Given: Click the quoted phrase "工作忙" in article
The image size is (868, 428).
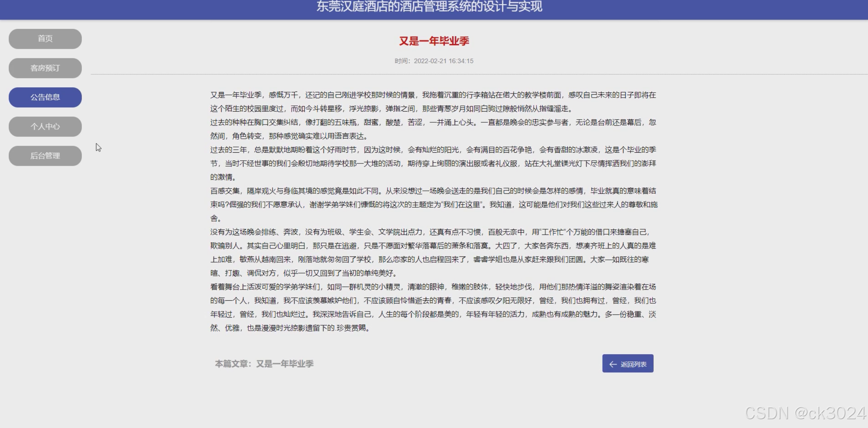Looking at the screenshot, I should click(553, 232).
